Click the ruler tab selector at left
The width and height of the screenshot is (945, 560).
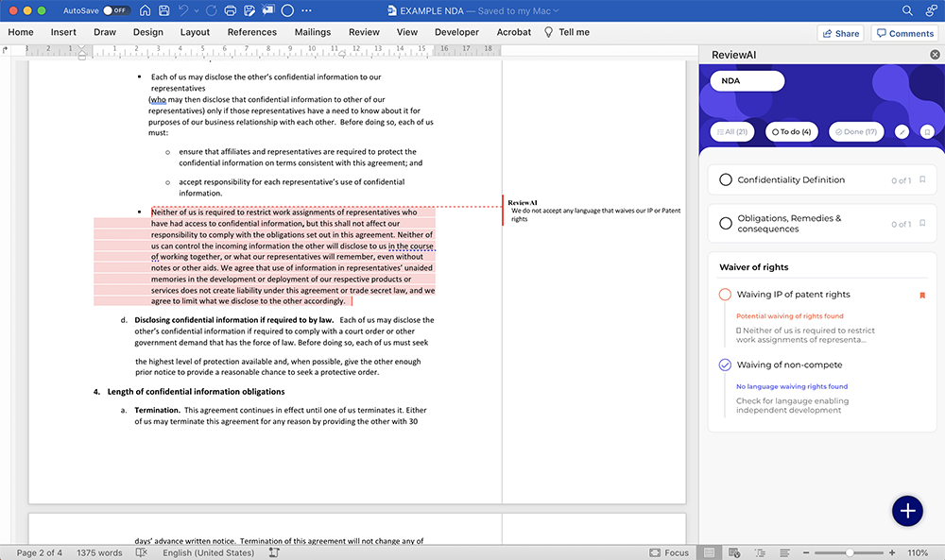[6, 50]
